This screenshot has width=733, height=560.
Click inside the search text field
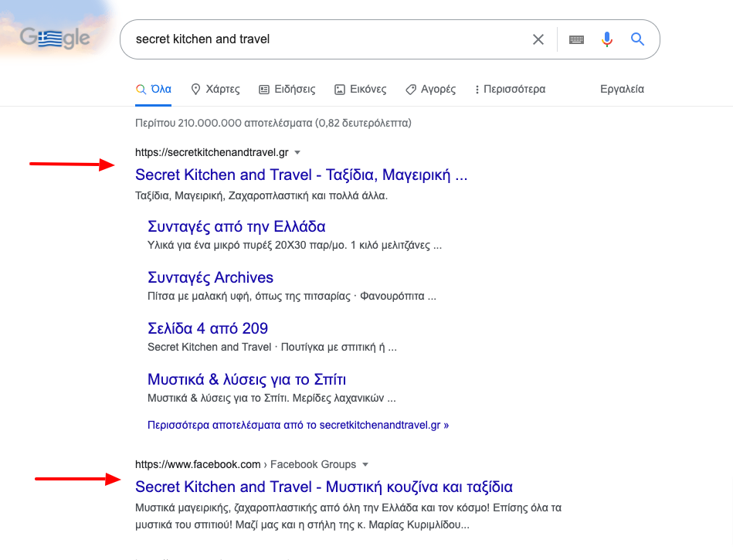tap(327, 39)
